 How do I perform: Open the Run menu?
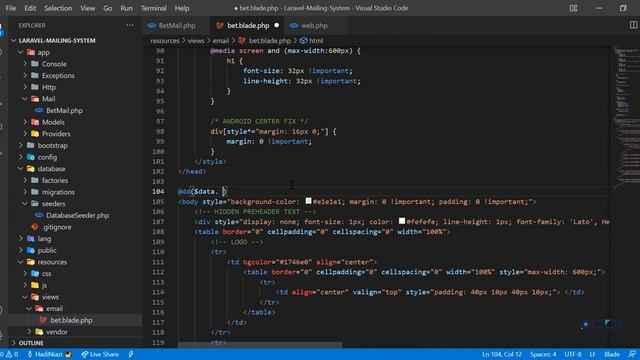click(x=126, y=8)
